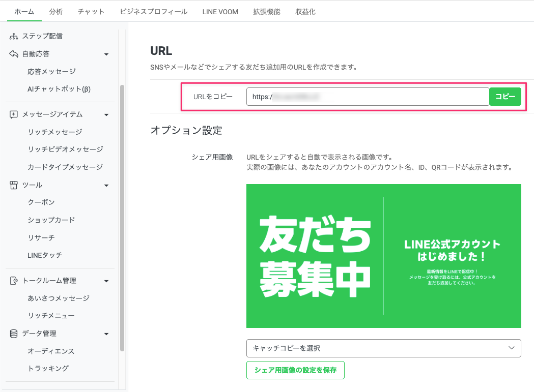Image resolution: width=534 pixels, height=392 pixels.
Task: Collapse the 自動応答 section arrow
Action: (x=106, y=54)
